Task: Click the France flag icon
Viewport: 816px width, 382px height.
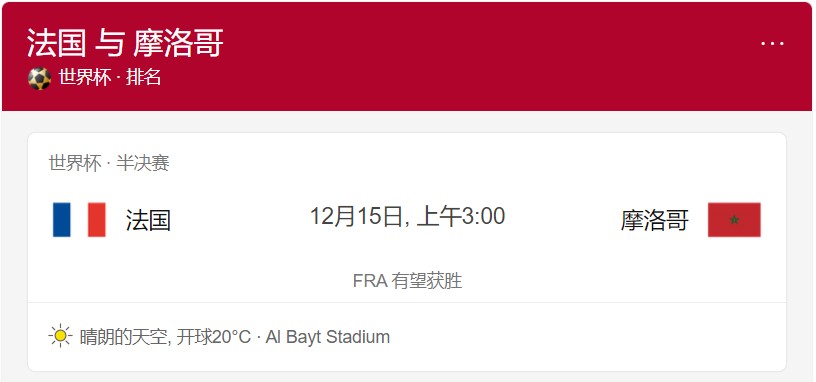Action: (79, 220)
